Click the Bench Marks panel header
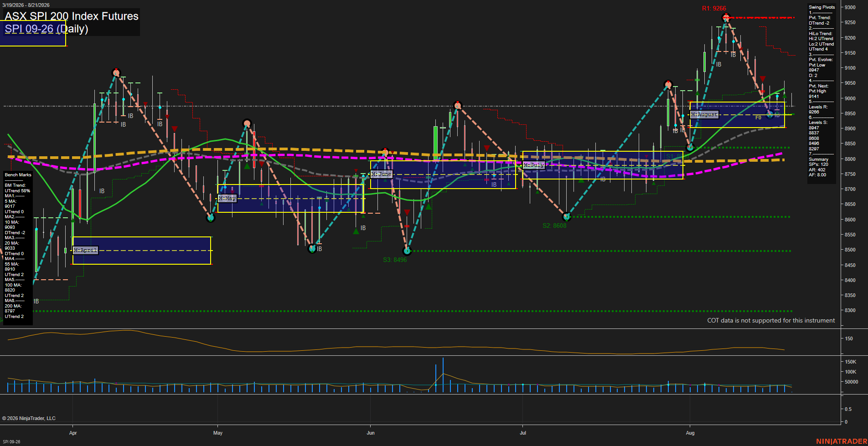Viewport: 868px width, 446px height. (x=18, y=175)
